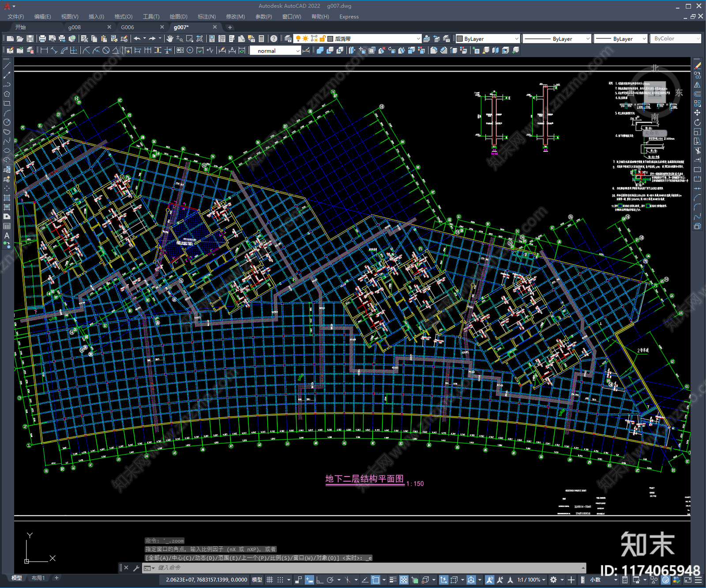706x588 pixels.
Task: Open the normal dimension style dropdown
Action: coord(298,51)
